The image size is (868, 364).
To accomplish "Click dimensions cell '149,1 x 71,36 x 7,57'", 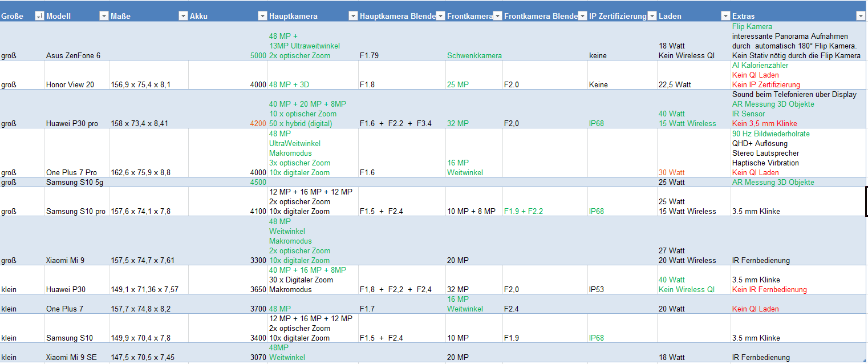I will 148,280.
